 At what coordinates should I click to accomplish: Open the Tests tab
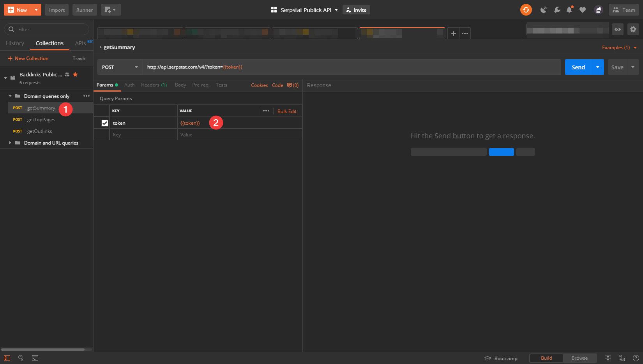pos(221,85)
